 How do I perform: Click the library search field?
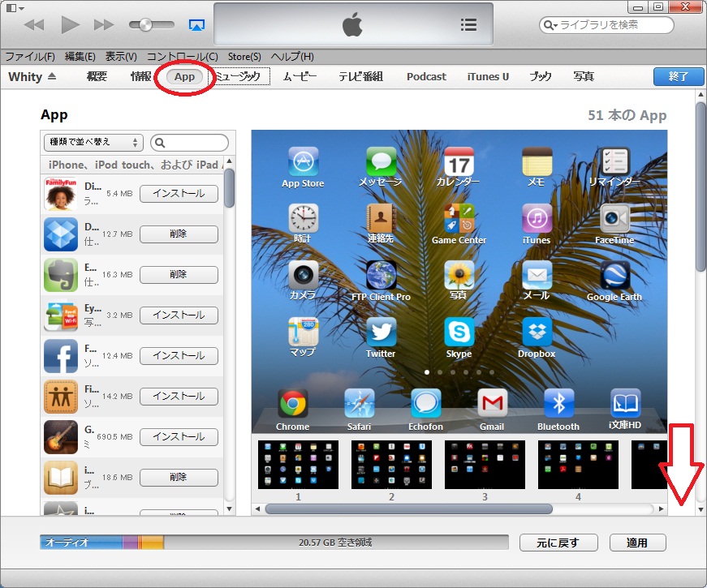(x=606, y=25)
